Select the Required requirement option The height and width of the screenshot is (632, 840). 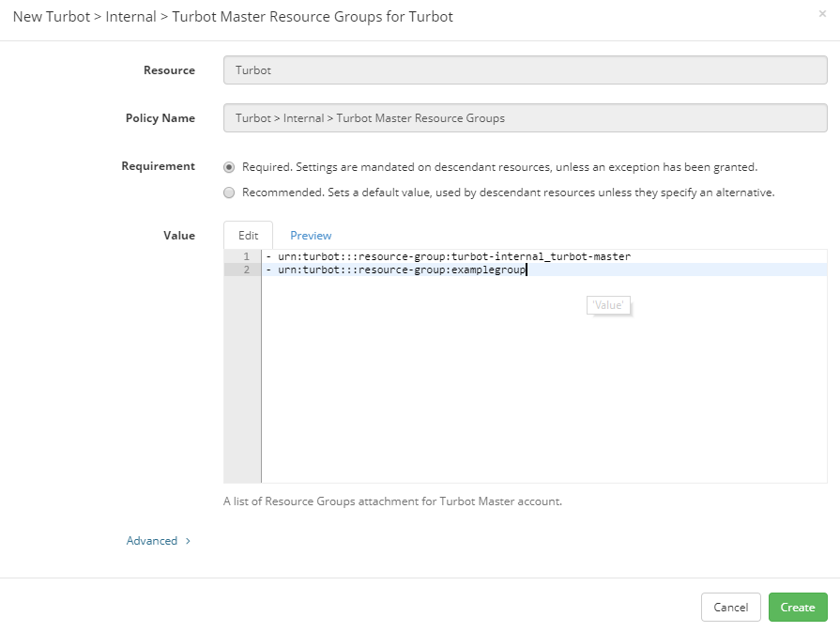tap(229, 167)
